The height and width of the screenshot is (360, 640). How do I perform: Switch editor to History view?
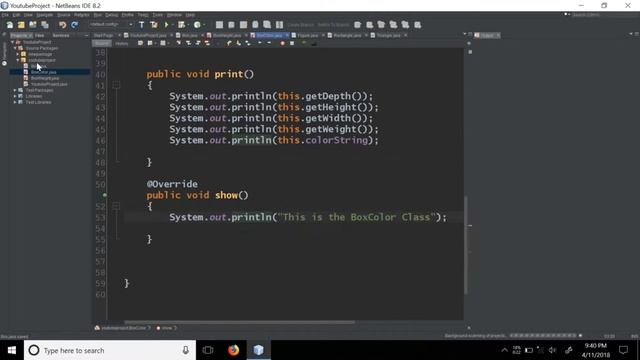coord(122,43)
